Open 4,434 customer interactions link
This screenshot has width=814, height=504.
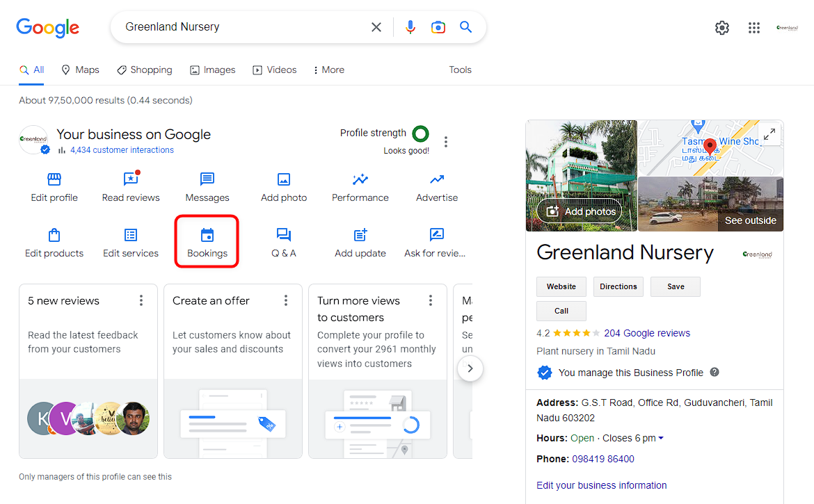click(122, 150)
